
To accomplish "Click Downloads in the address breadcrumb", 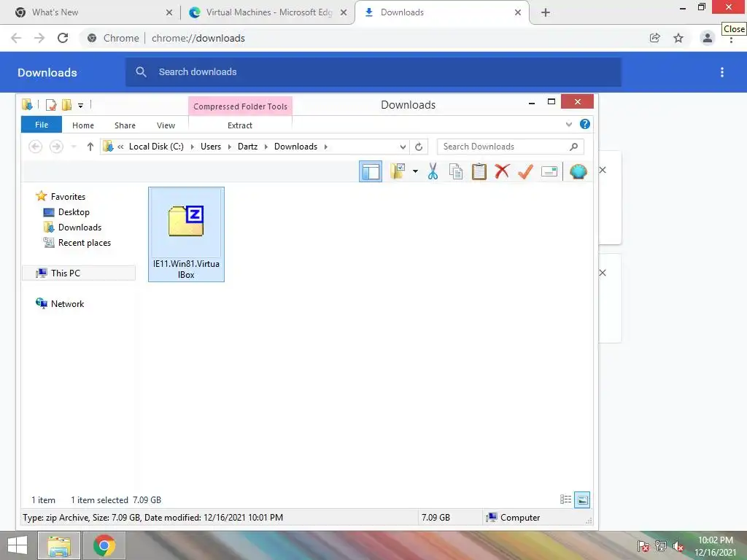I will click(296, 147).
